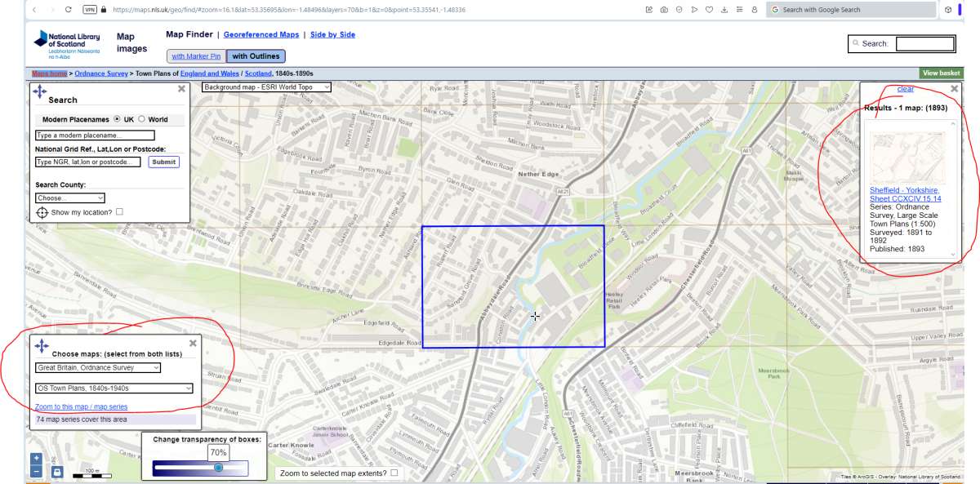Focus the NGR, lat,lon or postcode field
The width and height of the screenshot is (980, 484).
(88, 162)
